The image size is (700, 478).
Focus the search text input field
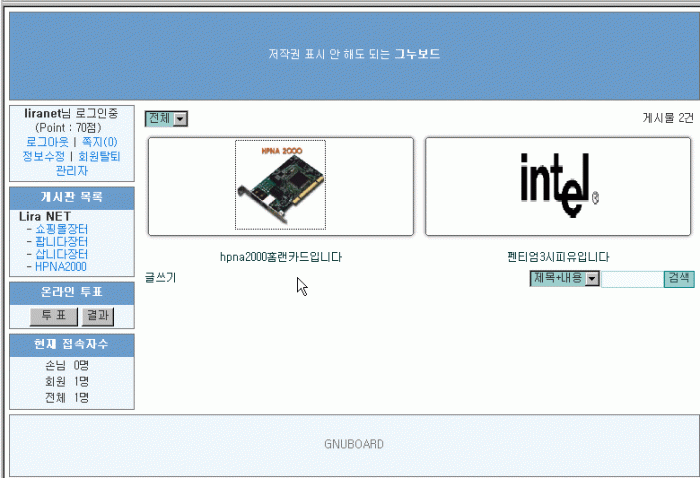[632, 279]
